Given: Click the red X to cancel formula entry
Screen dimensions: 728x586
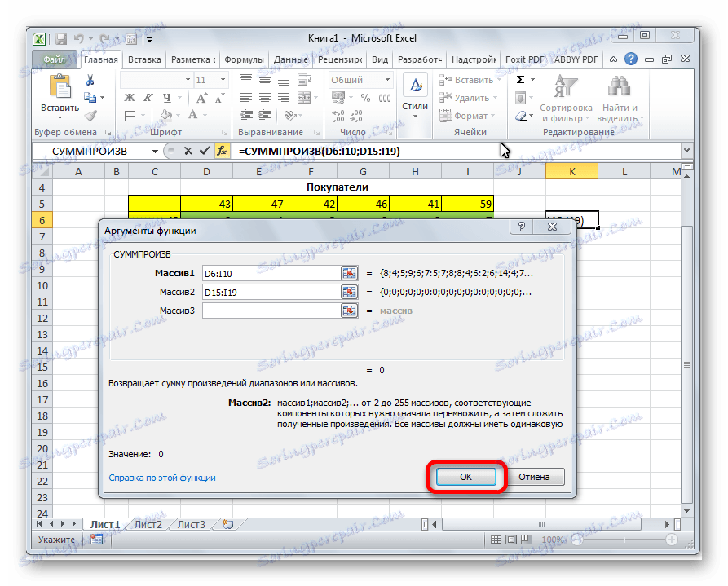Looking at the screenshot, I should pyautogui.click(x=190, y=150).
